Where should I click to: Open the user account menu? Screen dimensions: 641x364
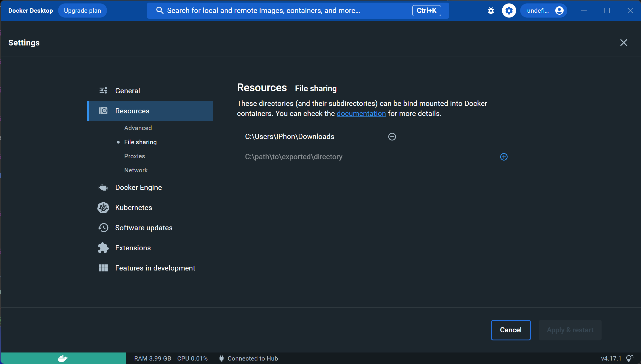543,11
